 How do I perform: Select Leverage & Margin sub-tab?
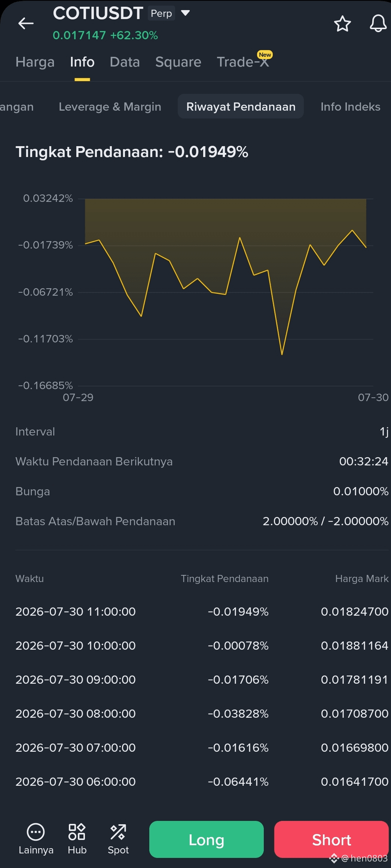(x=110, y=107)
